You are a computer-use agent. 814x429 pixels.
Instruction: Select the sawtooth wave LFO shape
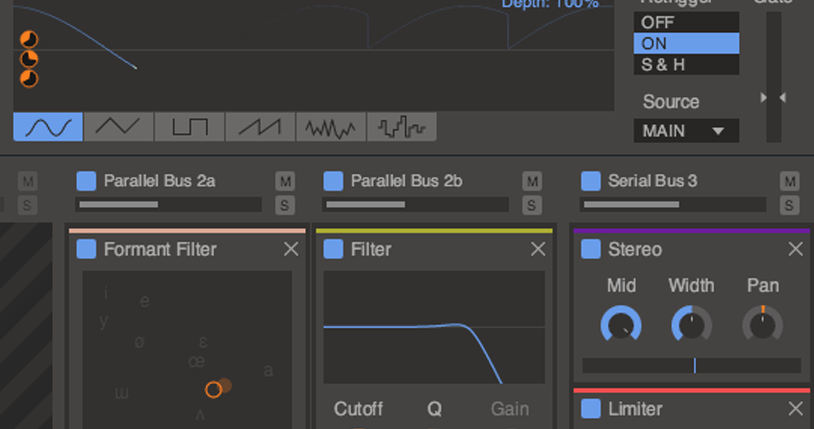coord(260,127)
